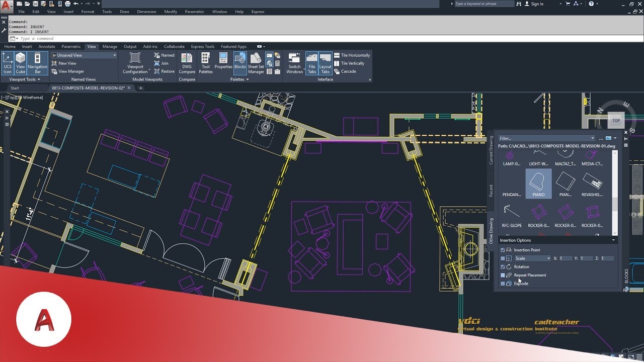Click the Help question mark icon
This screenshot has width=644, height=362.
(591, 4)
